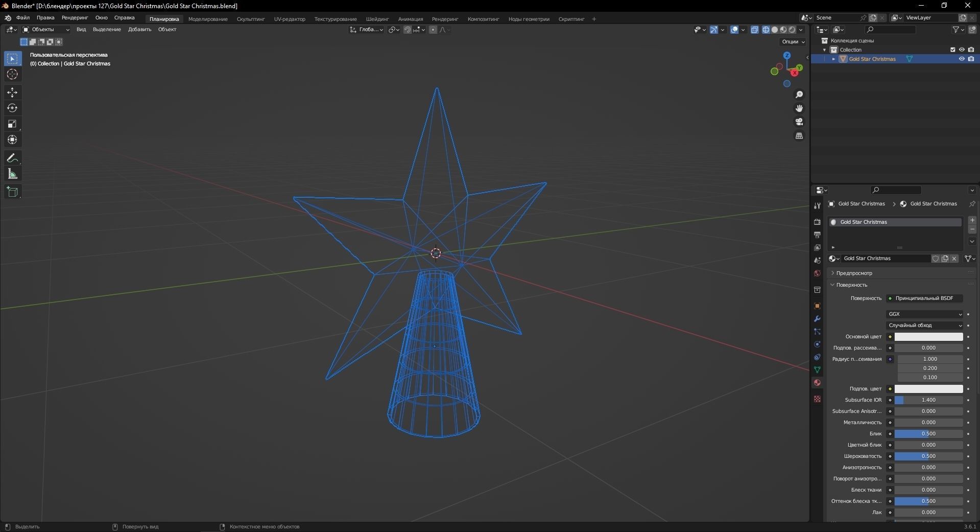The image size is (980, 532).
Task: Switch viewport to rendered shading
Action: point(792,30)
